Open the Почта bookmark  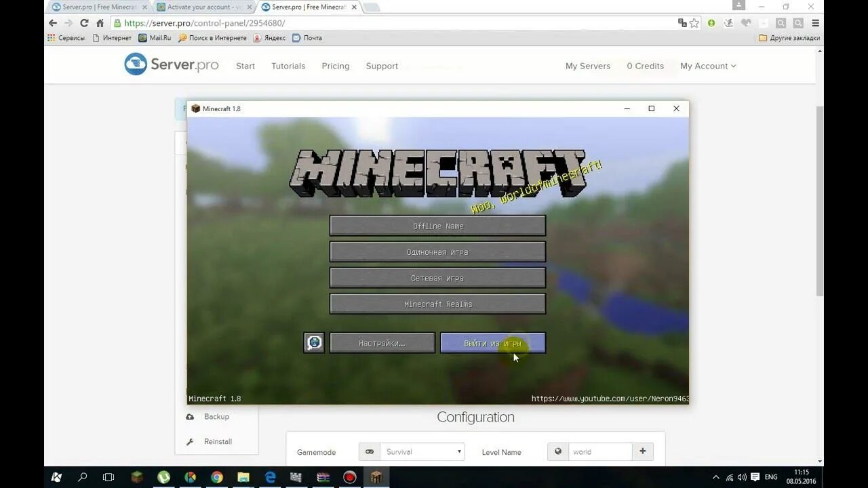click(307, 38)
